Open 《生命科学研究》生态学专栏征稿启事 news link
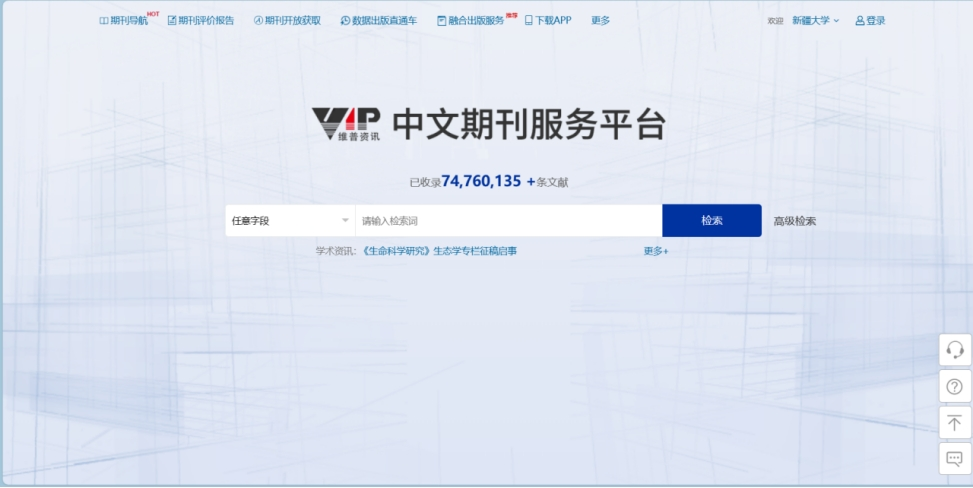Viewport: 973px width, 488px height. pos(439,251)
